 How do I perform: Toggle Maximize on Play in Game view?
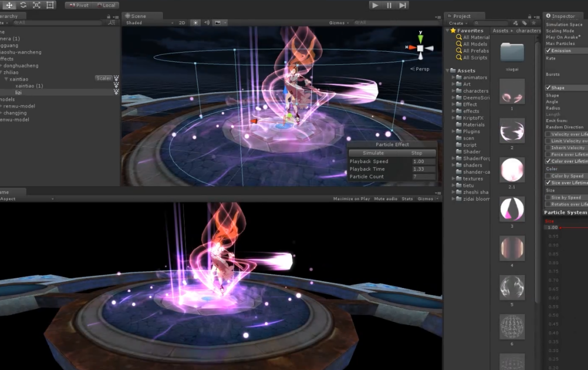(352, 199)
